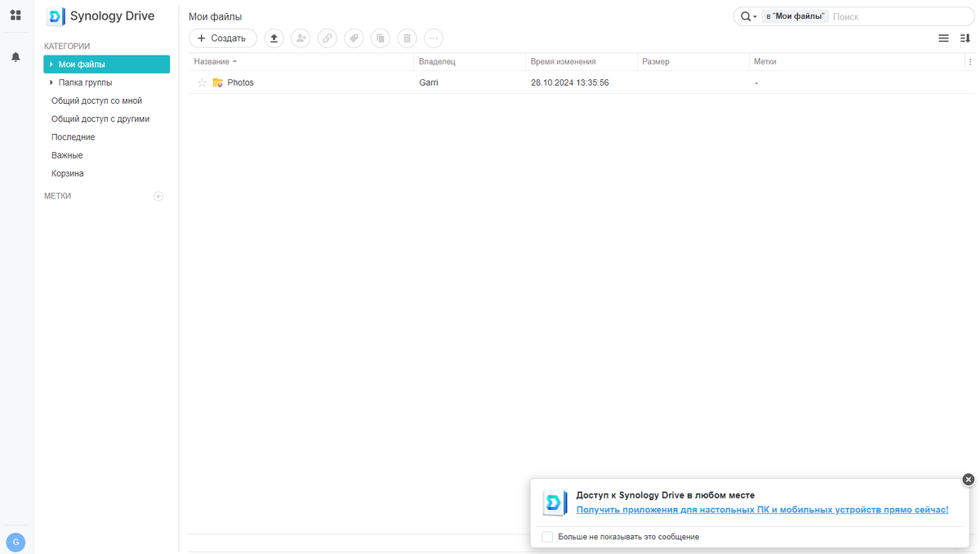Click the Photos folder icon

(217, 83)
